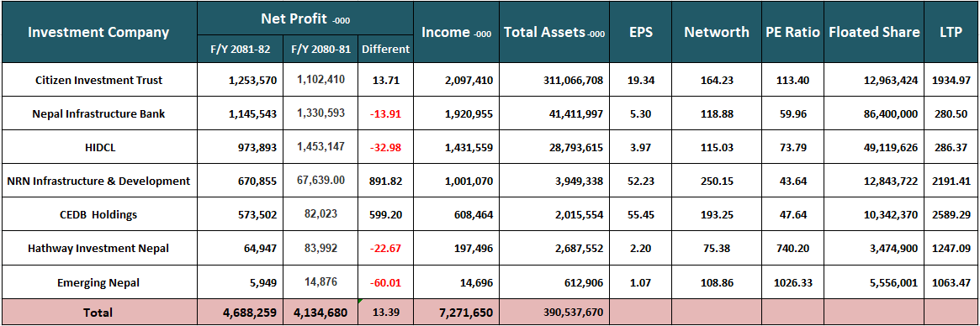This screenshot has width=980, height=326.
Task: Select the F/Y 2081-82 column header
Action: tap(241, 49)
